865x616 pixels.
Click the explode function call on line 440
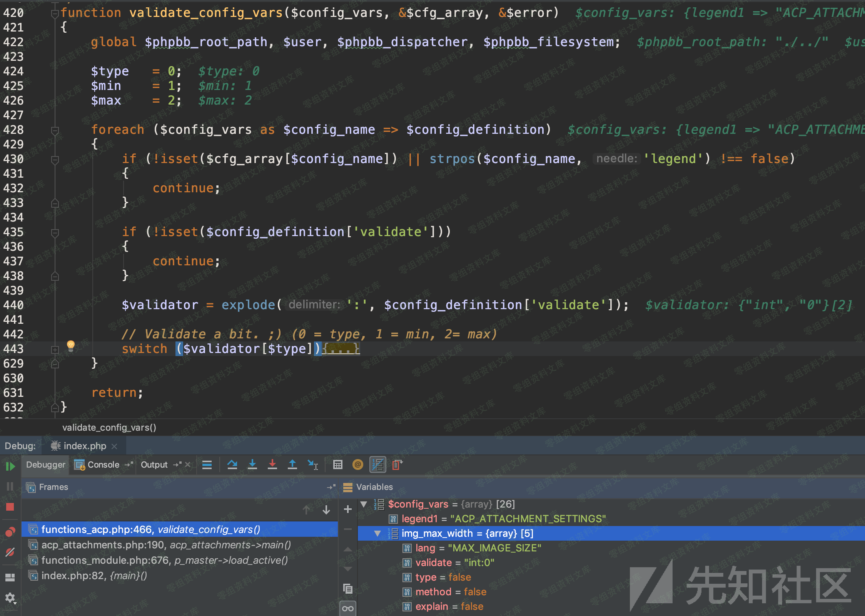(248, 305)
